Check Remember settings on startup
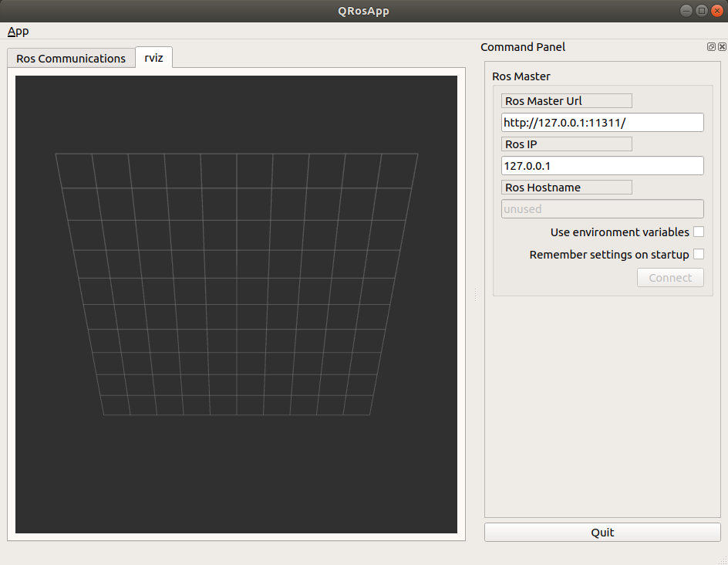Screen dimensions: 728x565 698,254
